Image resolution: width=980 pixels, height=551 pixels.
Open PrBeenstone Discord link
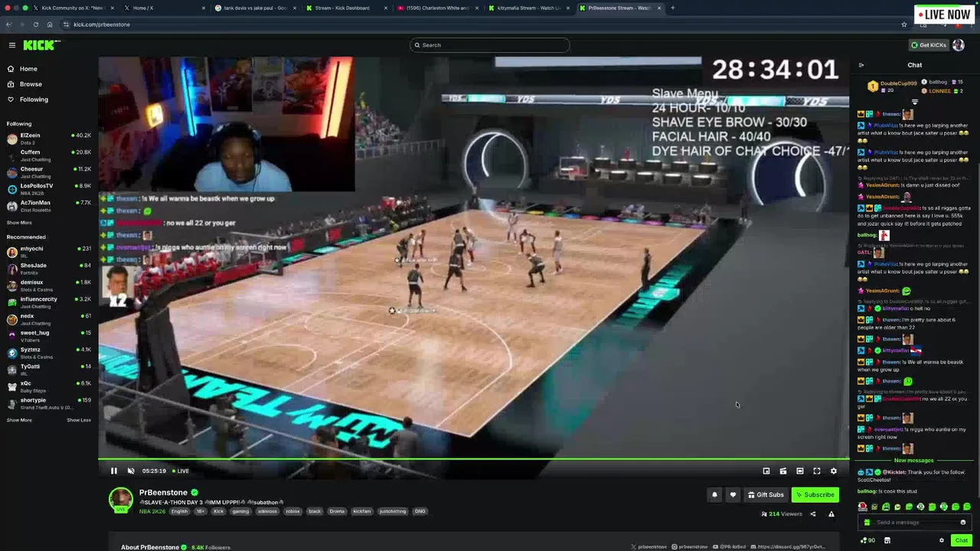(x=787, y=547)
